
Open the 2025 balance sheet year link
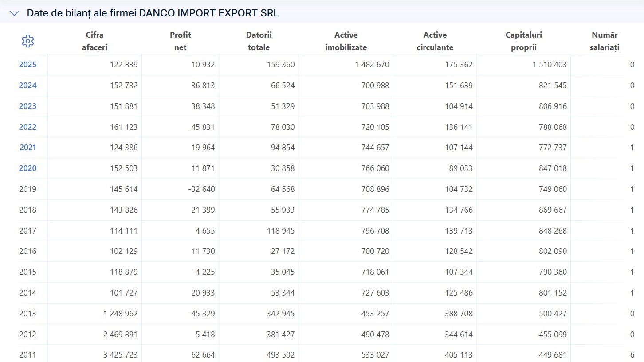[x=27, y=65]
